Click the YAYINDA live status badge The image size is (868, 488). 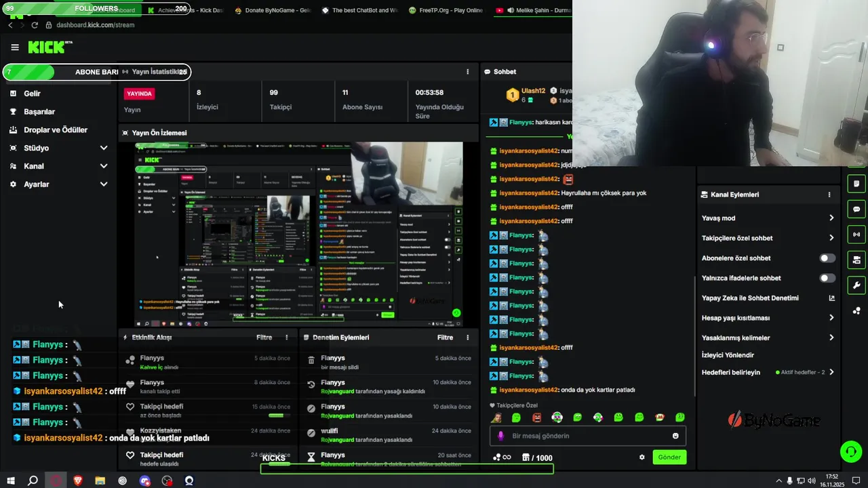coord(139,94)
